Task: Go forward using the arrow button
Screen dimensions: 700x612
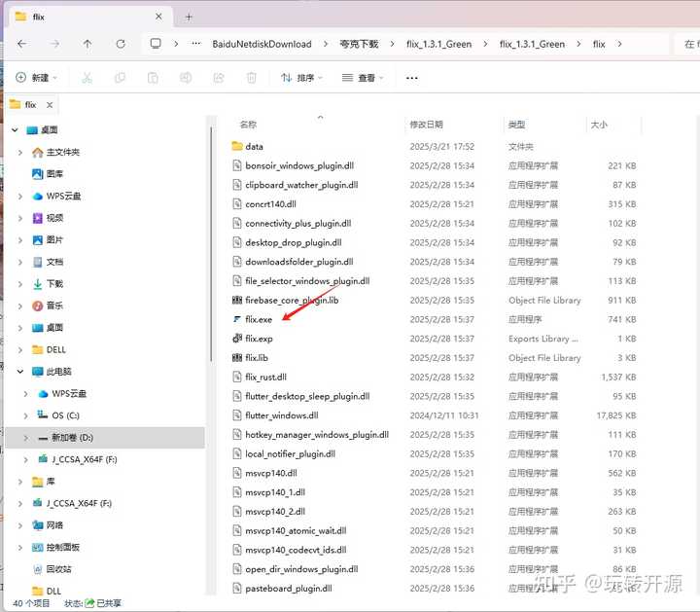Action: coord(54,44)
